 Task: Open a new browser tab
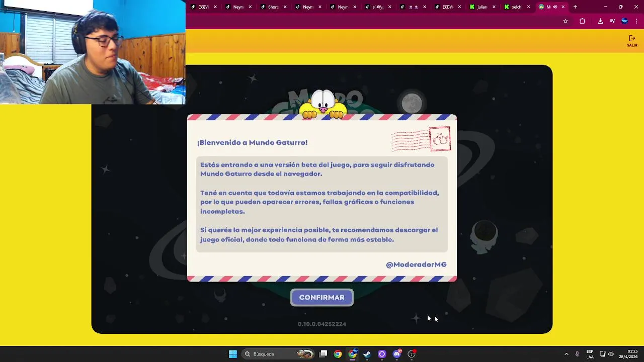575,7
